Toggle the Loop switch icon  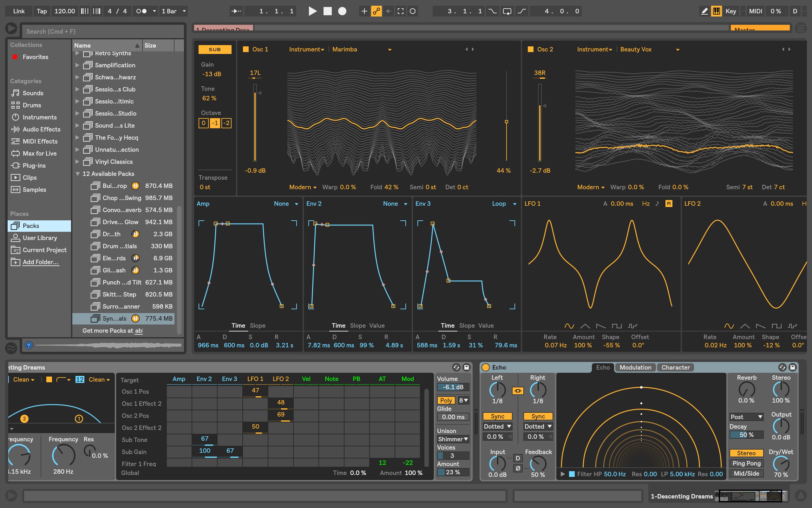coord(507,11)
